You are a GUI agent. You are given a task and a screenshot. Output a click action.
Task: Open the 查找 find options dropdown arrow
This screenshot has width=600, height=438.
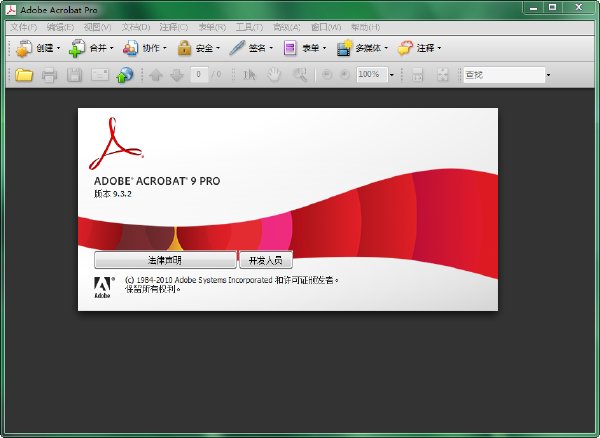tap(548, 75)
